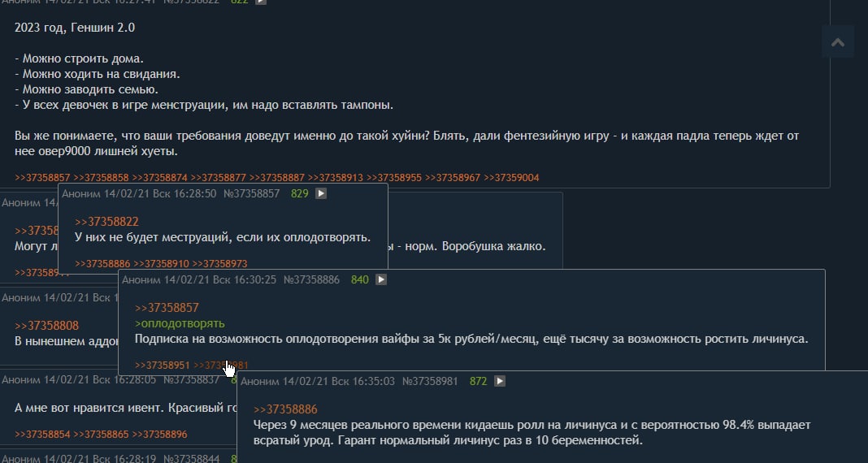Image resolution: width=868 pixels, height=463 pixels.
Task: Click green post counter 840
Action: click(x=360, y=280)
